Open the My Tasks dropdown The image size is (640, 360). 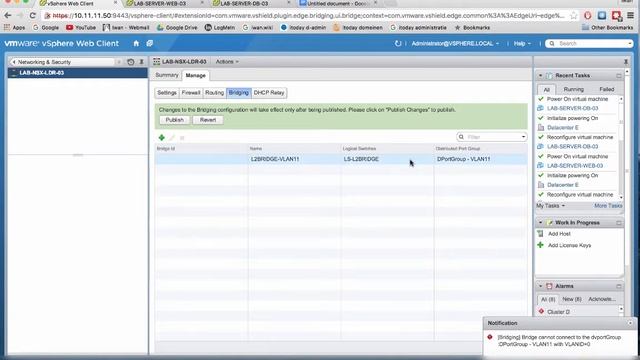pyautogui.click(x=550, y=206)
